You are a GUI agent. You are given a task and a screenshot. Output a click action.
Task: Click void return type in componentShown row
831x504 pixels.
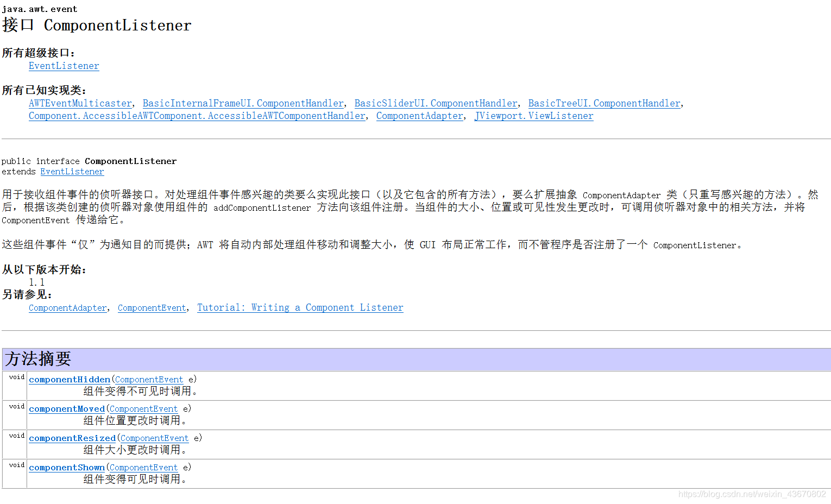(17, 465)
